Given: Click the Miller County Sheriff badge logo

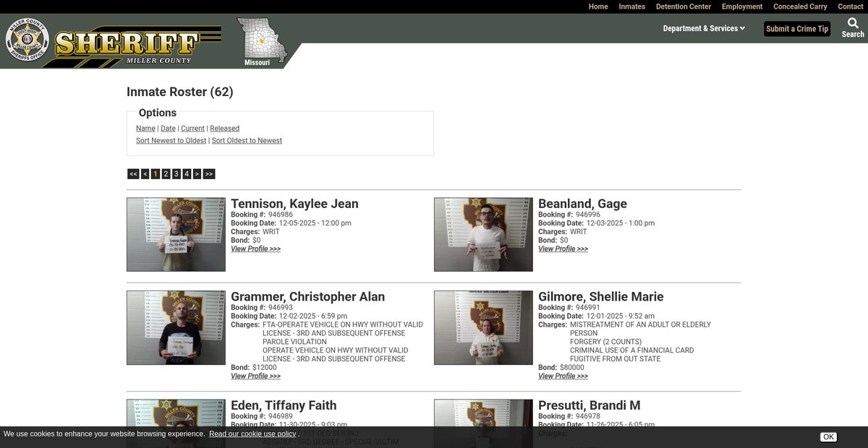Looking at the screenshot, I should click(x=27, y=39).
